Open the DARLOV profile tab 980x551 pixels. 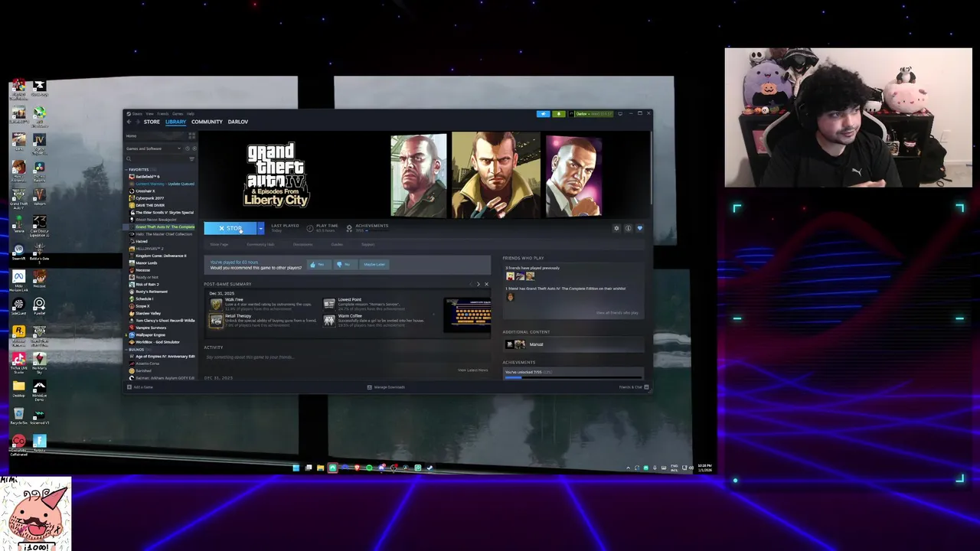(x=237, y=122)
